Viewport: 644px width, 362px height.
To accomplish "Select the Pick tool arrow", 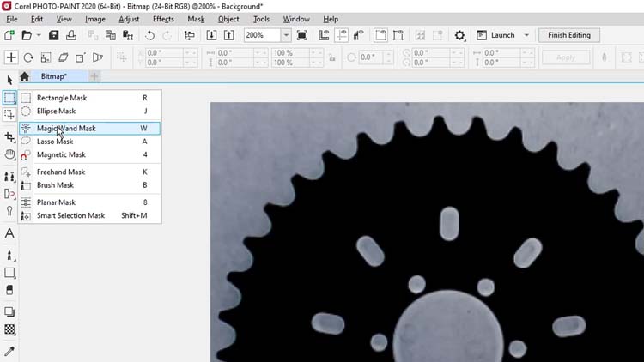I will (9, 81).
